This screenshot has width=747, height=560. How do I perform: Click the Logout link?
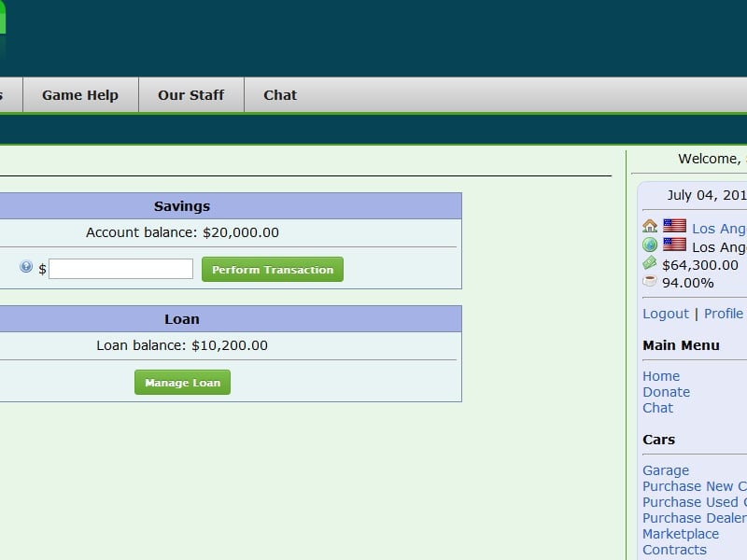[x=665, y=314]
